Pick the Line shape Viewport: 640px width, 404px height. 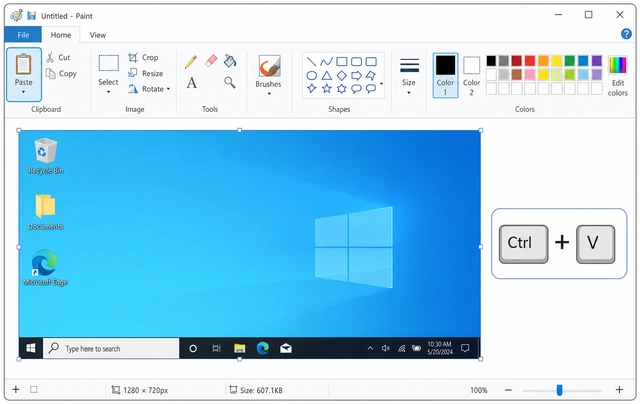click(x=311, y=62)
